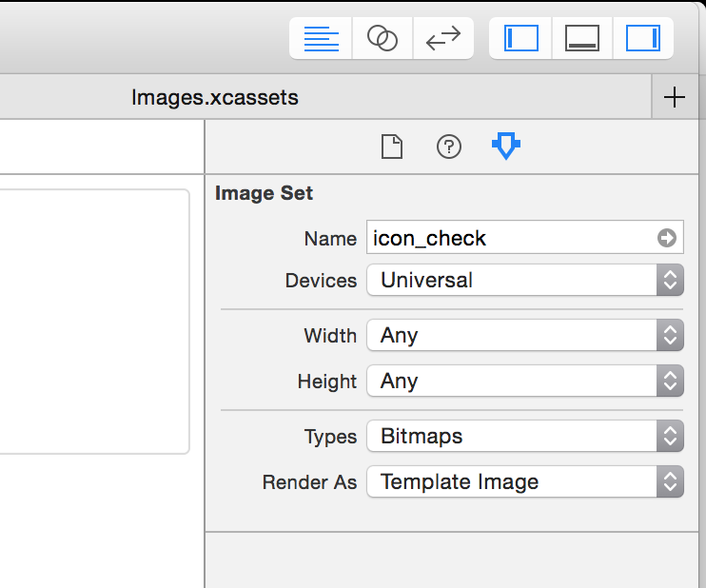Toggle the Utilities panel

click(x=643, y=38)
